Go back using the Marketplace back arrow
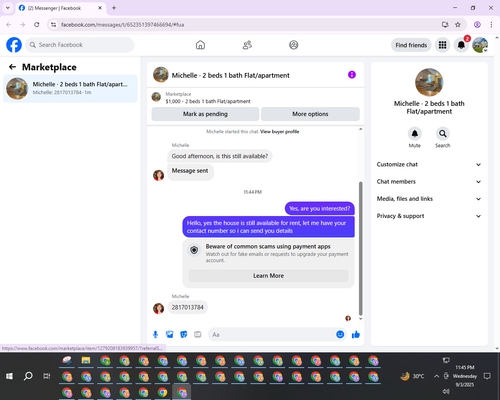Viewport: 500px width, 400px height. pyautogui.click(x=12, y=67)
